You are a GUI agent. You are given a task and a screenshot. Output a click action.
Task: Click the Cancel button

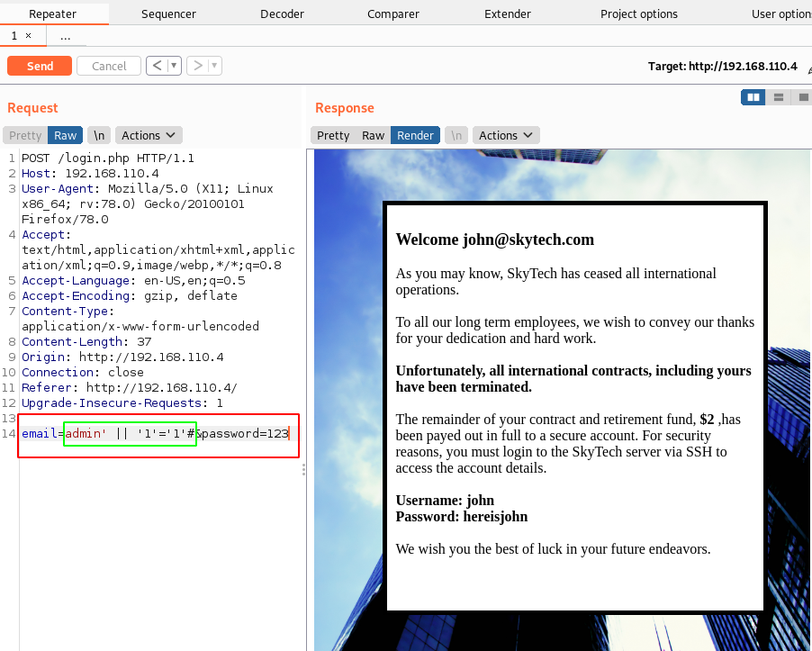click(x=109, y=66)
